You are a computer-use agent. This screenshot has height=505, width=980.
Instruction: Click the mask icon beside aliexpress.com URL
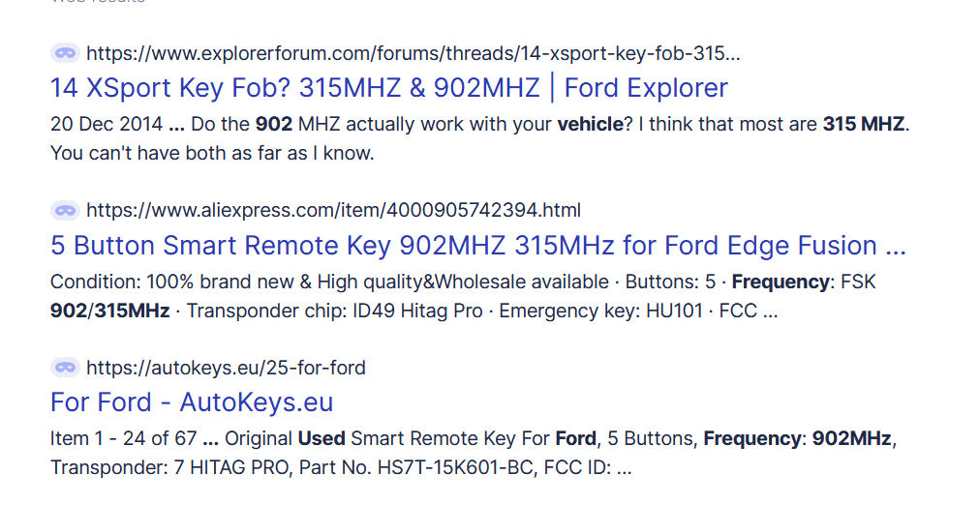click(x=65, y=210)
